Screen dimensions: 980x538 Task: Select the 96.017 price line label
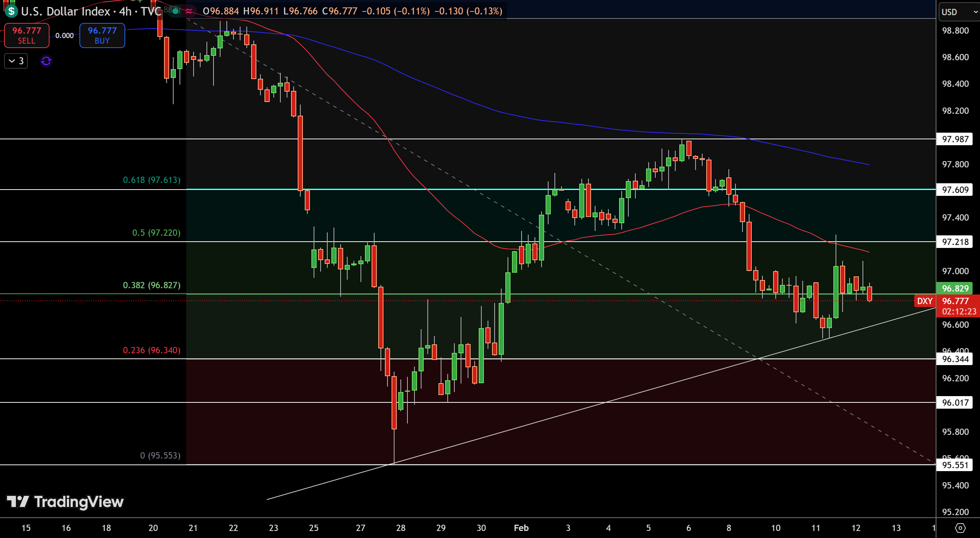[x=955, y=402]
